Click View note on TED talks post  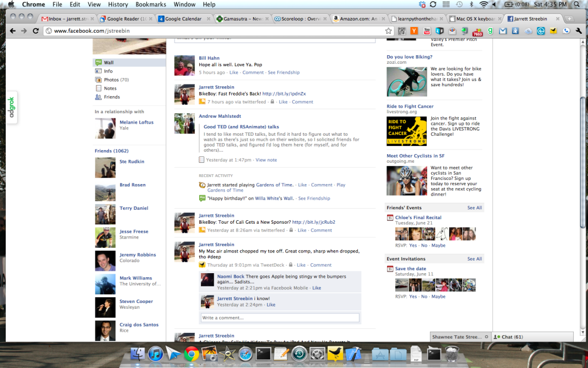coord(266,160)
